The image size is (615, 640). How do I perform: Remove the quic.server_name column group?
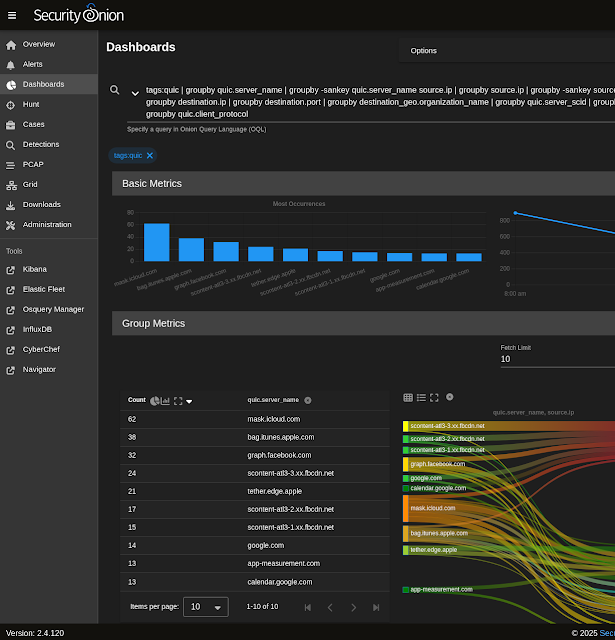[x=308, y=400]
